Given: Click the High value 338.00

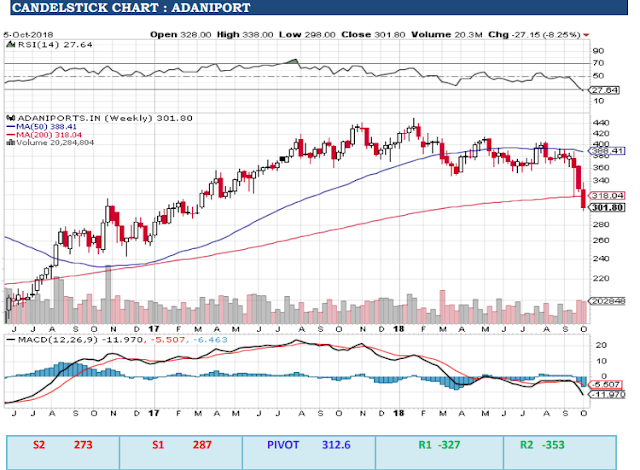Looking at the screenshot, I should (x=258, y=35).
